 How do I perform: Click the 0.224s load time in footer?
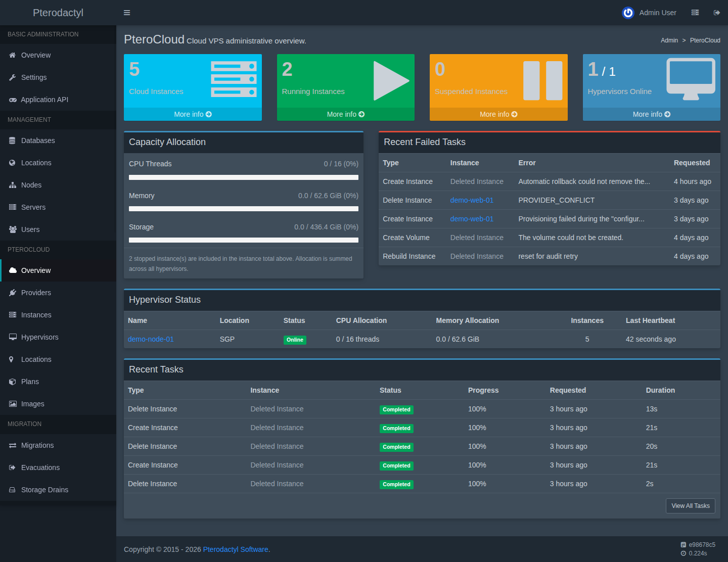click(x=698, y=553)
